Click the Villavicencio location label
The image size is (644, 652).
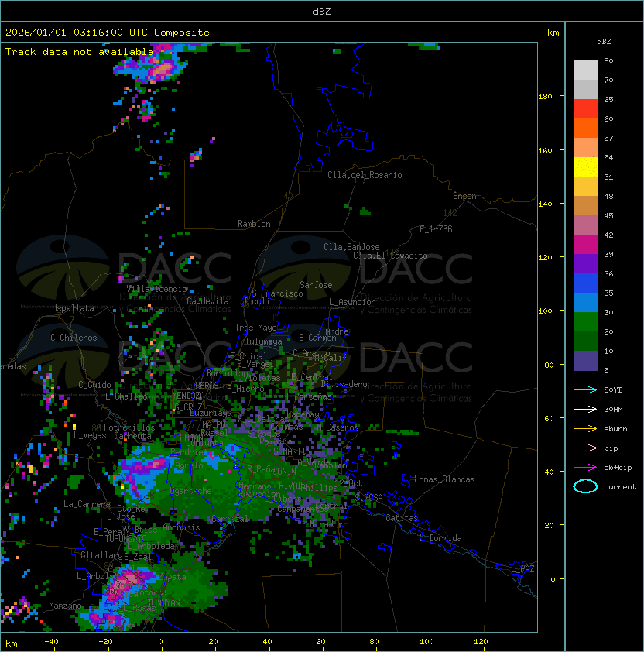point(156,289)
